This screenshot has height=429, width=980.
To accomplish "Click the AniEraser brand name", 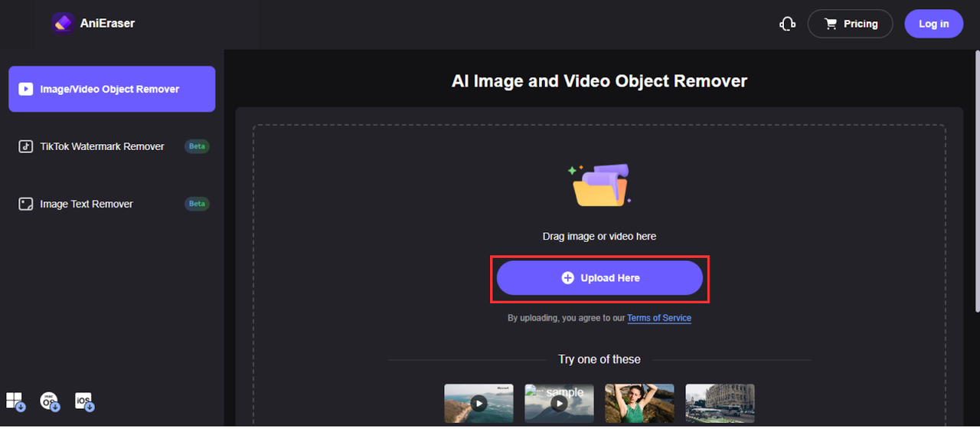I will (x=107, y=24).
